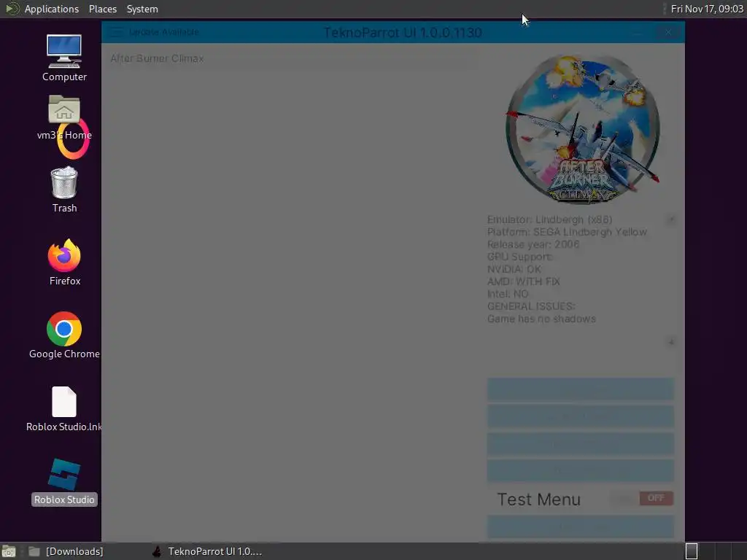The width and height of the screenshot is (747, 560).
Task: Click the GPU Support: label
Action: tap(519, 257)
